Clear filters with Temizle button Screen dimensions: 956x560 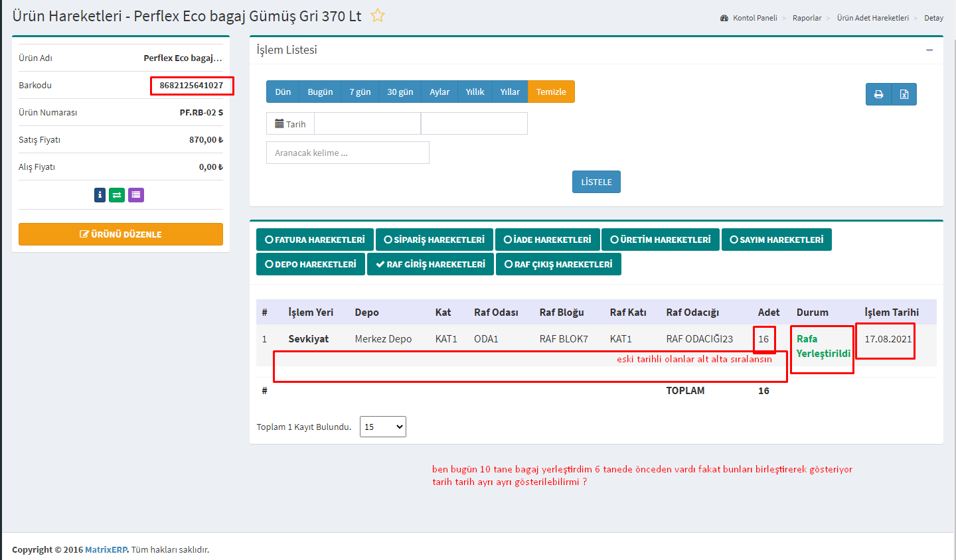[x=551, y=92]
